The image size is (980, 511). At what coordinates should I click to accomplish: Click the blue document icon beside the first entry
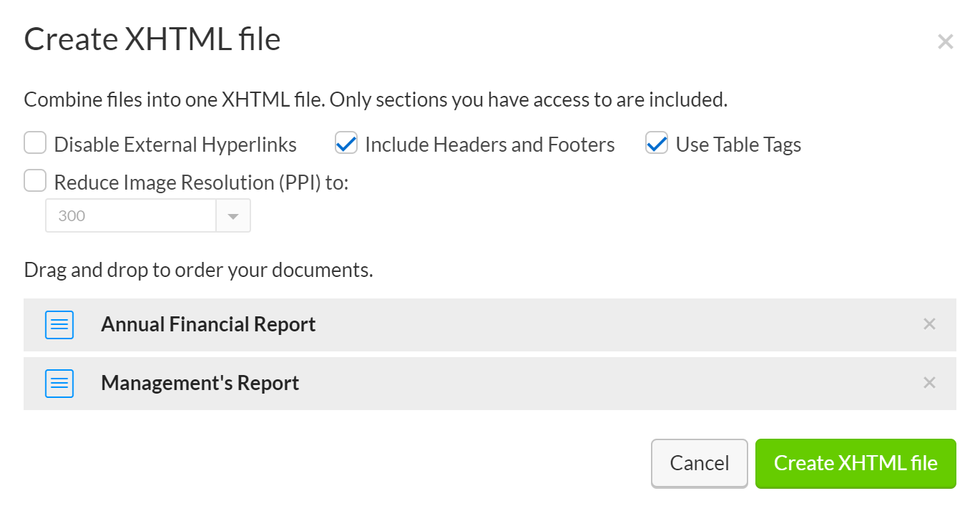(x=59, y=324)
